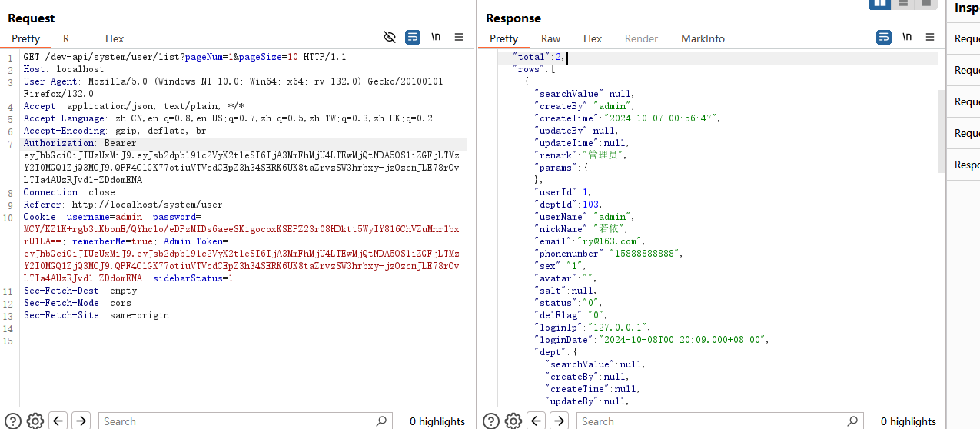Switch to Raw tab in Response panel
Screen dimensions: 980x429
tap(550, 38)
